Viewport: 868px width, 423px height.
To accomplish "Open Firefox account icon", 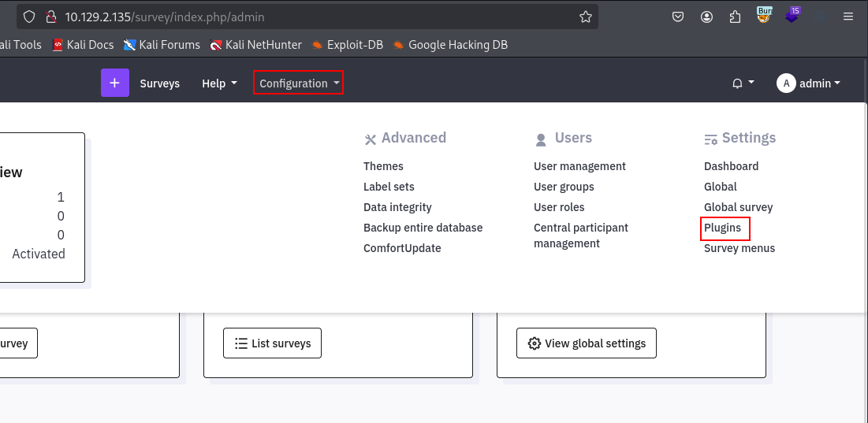I will [x=706, y=17].
